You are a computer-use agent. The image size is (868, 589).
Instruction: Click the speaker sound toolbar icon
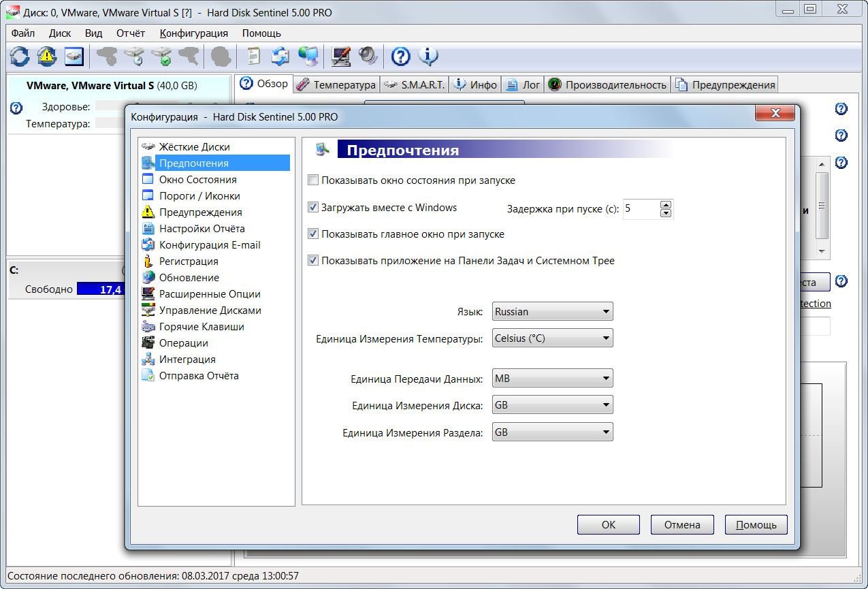[x=368, y=56]
